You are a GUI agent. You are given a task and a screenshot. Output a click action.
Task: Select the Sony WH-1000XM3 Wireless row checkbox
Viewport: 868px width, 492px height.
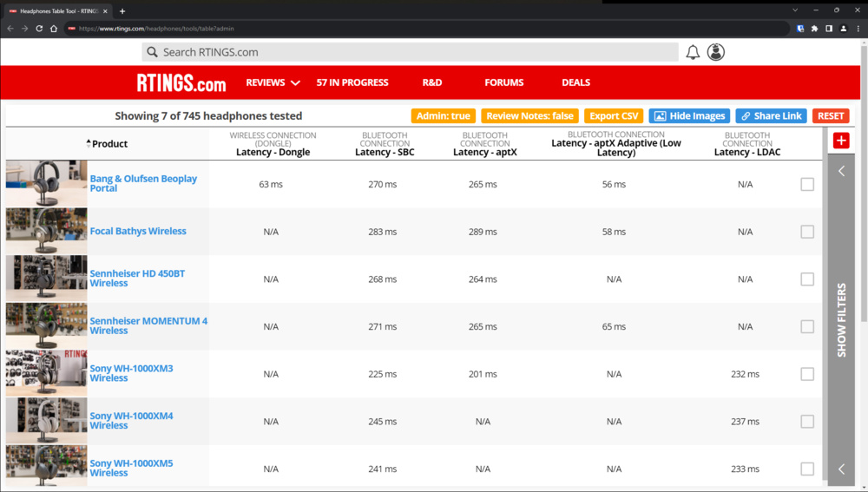[807, 374]
